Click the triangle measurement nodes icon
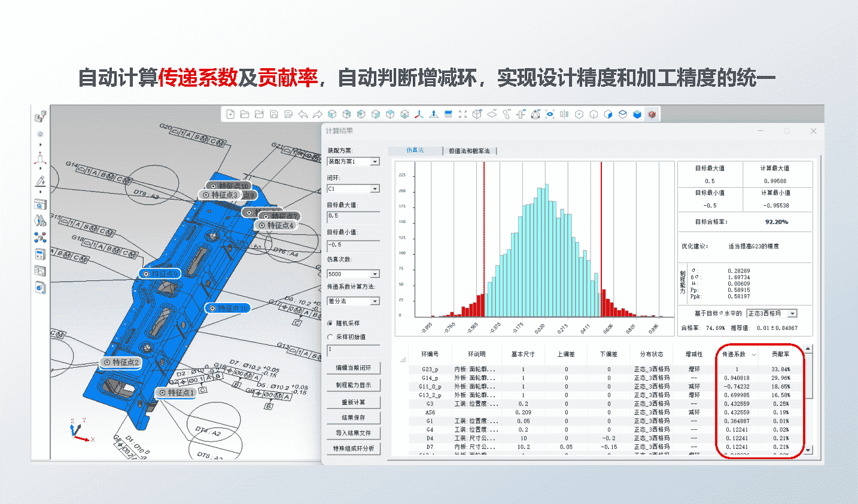This screenshot has height=504, width=858. point(536,114)
